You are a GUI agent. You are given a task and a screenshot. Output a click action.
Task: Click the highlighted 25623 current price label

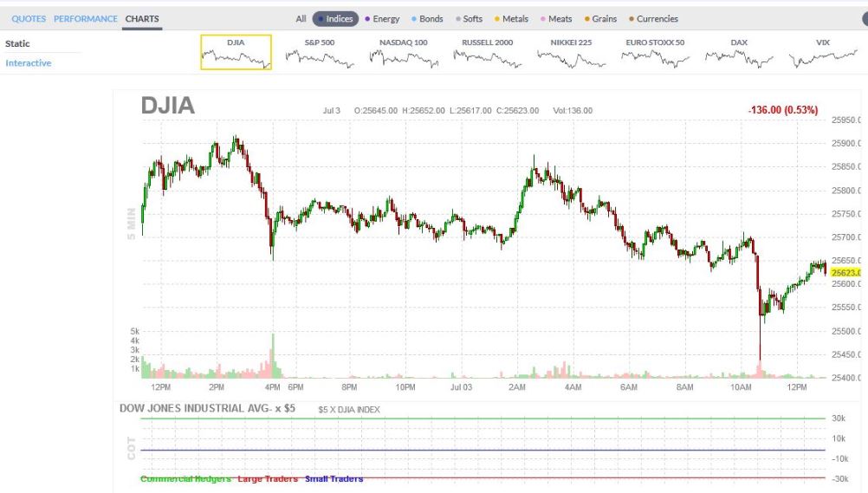pyautogui.click(x=845, y=273)
